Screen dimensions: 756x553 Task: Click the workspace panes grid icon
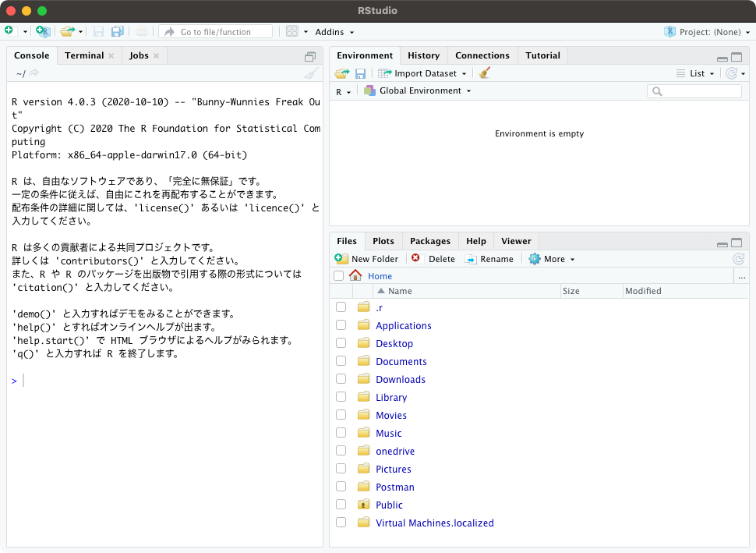(x=291, y=31)
